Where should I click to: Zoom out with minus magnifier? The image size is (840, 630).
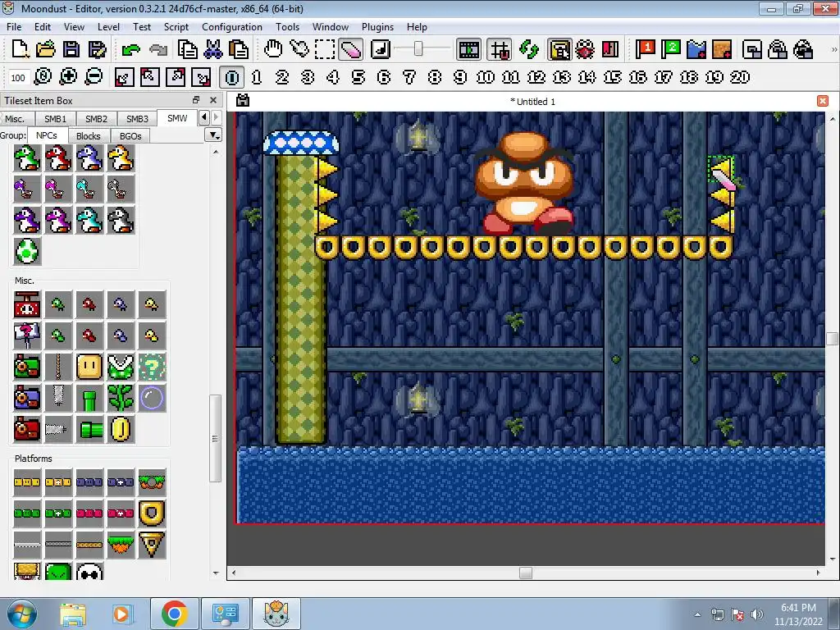(94, 76)
